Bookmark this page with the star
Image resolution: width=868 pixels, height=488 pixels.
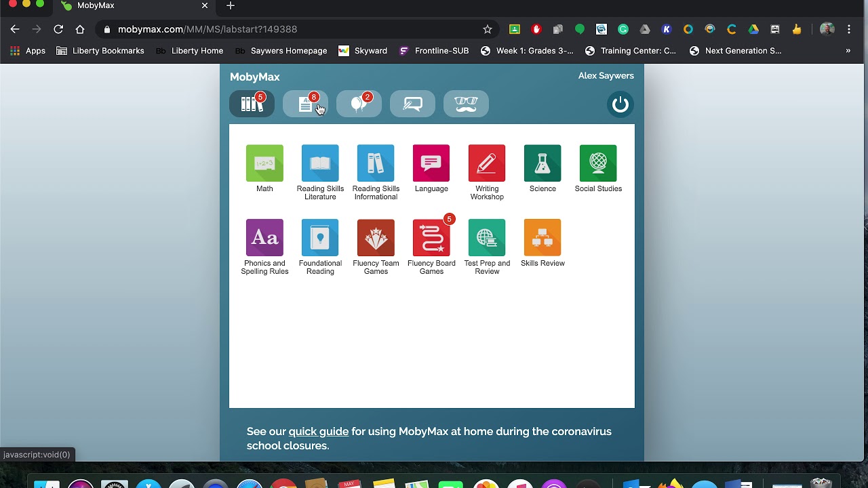[x=487, y=29]
